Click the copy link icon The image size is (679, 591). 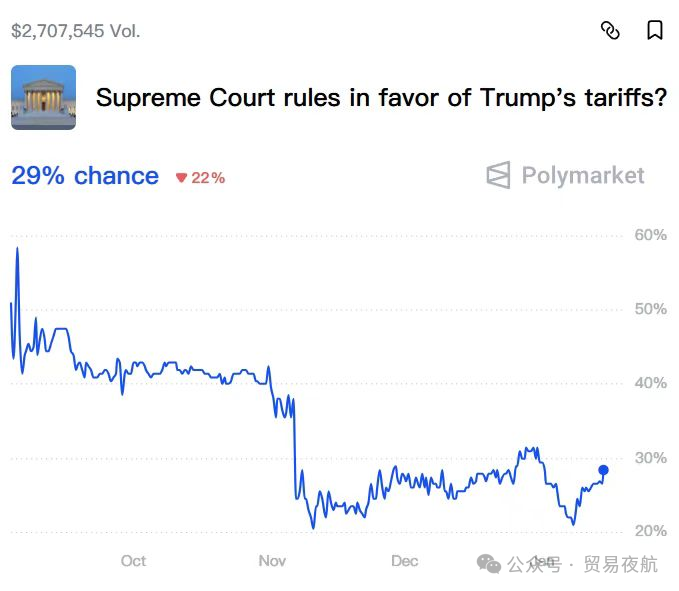(x=610, y=30)
